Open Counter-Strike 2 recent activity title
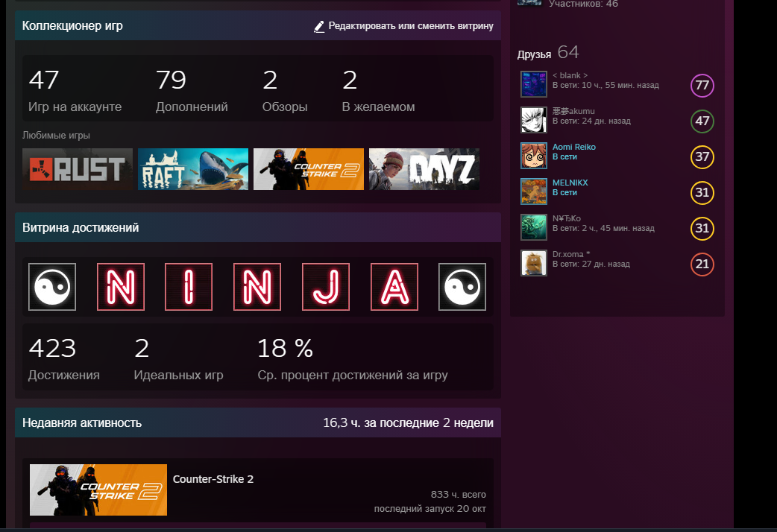Image resolution: width=777 pixels, height=532 pixels. click(213, 479)
